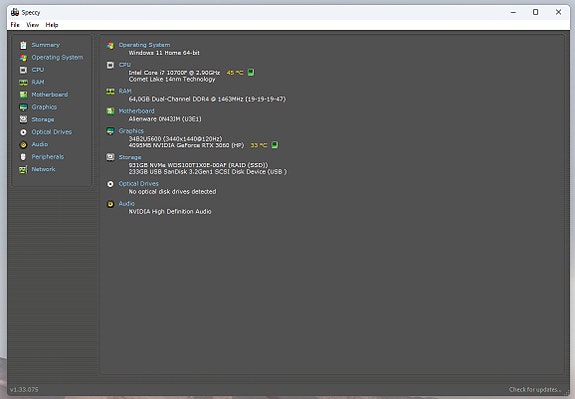Click the Comet Lake 14nm Technology text
The image size is (575, 399).
pyautogui.click(x=172, y=79)
